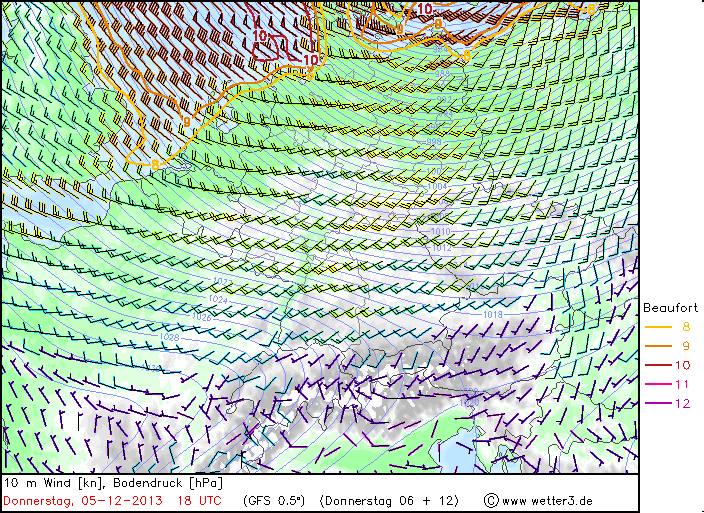704x513 pixels.
Task: Select the 1010 isobar label on the map
Action: (440, 231)
